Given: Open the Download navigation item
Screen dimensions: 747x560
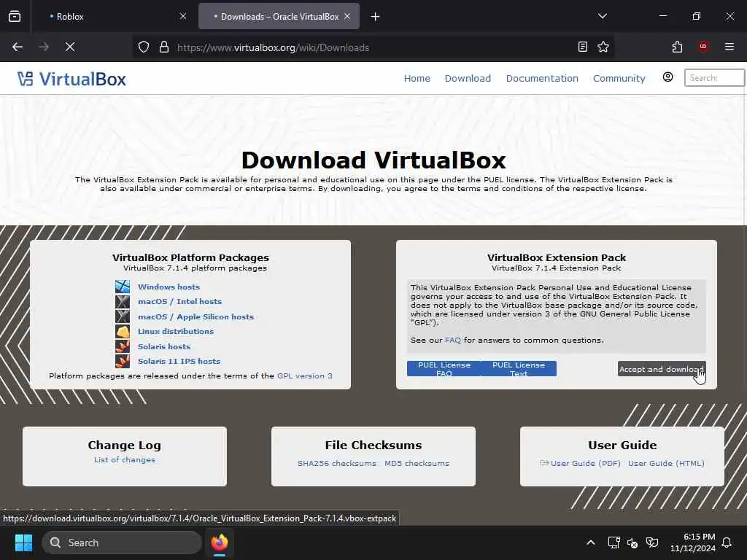Looking at the screenshot, I should point(468,78).
